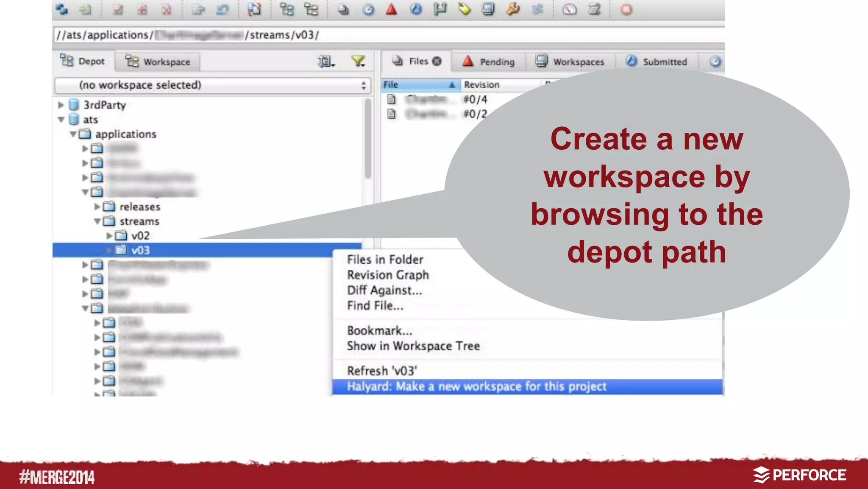The image size is (868, 489).
Task: Click the History clock toolbar icon
Action: (368, 9)
